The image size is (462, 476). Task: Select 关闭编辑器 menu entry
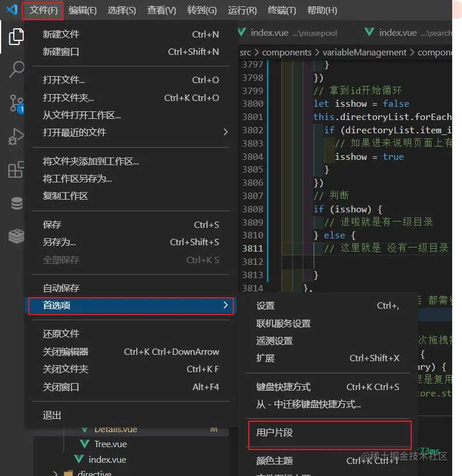(x=131, y=352)
